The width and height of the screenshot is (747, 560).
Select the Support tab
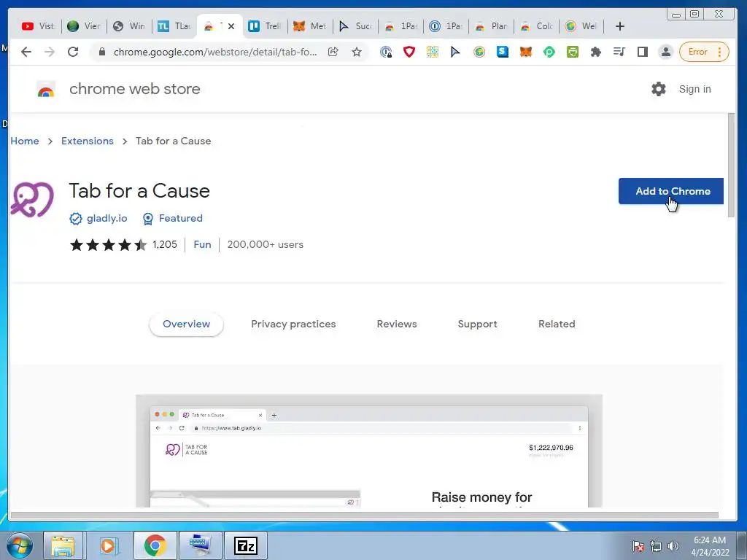(477, 324)
